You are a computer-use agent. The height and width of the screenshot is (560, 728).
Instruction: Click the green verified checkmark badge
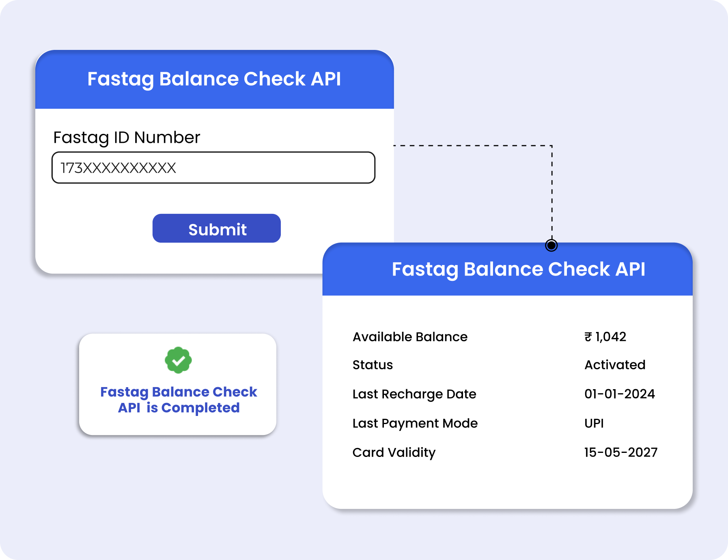(x=178, y=360)
